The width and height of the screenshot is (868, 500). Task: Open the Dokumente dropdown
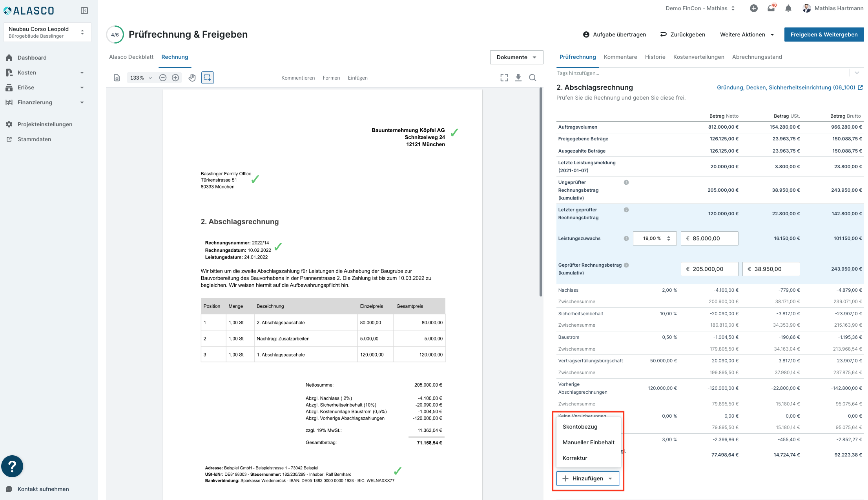tap(516, 57)
